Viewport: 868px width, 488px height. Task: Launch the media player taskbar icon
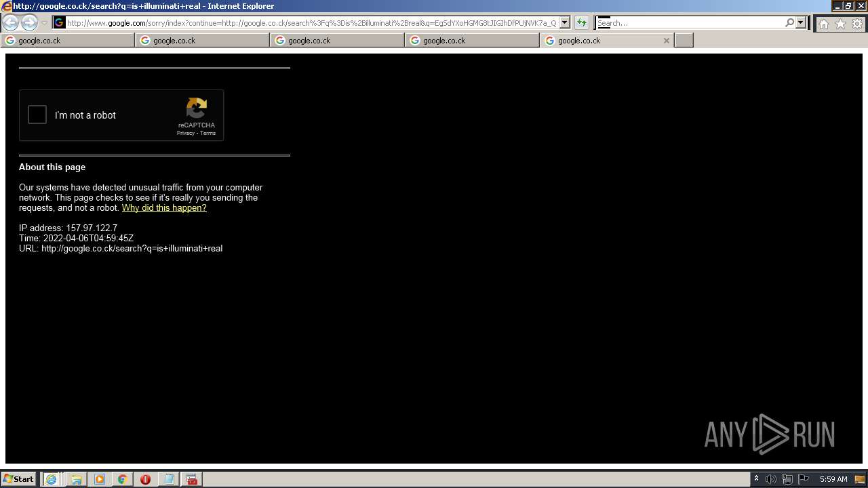(100, 479)
